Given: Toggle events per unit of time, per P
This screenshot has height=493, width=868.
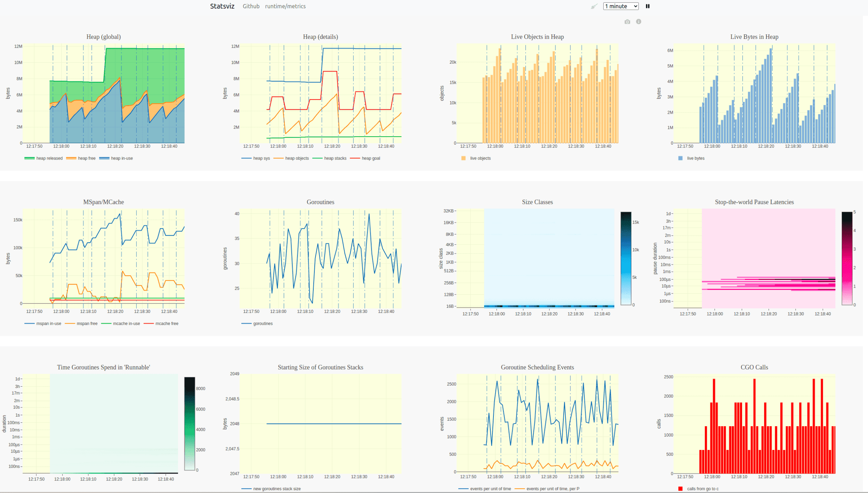Looking at the screenshot, I should (x=552, y=488).
